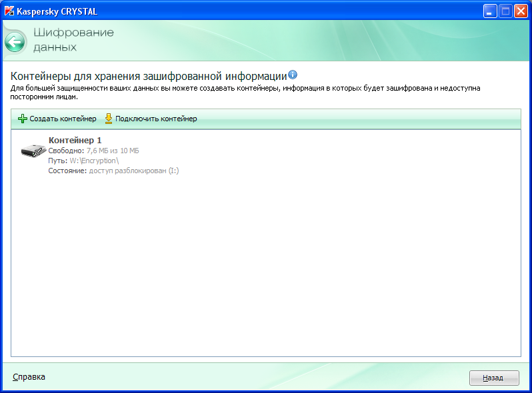This screenshot has width=532, height=393.
Task: Click Подключить контейнер in the toolbar
Action: click(156, 119)
